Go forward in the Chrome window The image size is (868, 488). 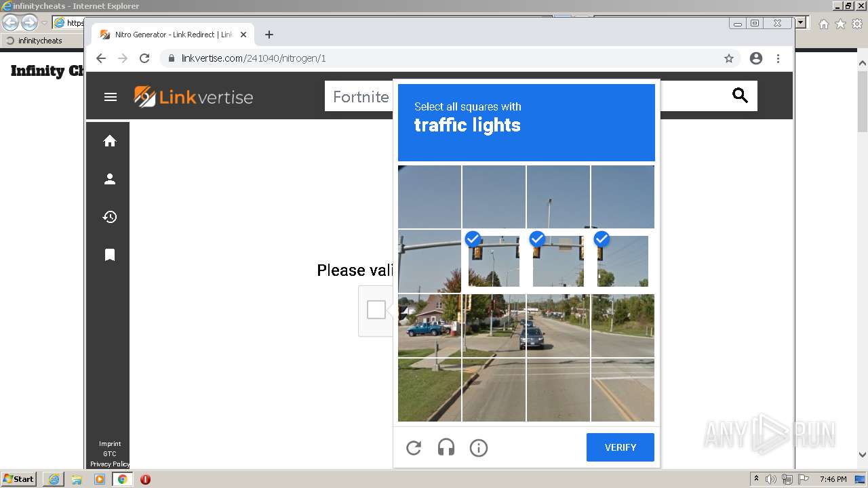[123, 58]
